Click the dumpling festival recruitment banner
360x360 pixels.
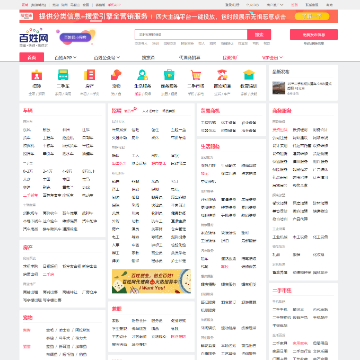tap(151, 281)
